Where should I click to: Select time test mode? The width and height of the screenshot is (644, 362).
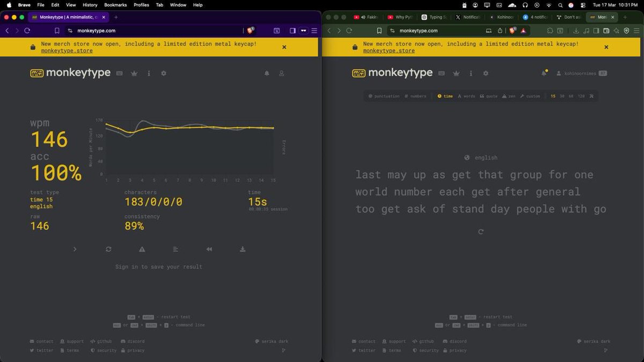coord(445,96)
